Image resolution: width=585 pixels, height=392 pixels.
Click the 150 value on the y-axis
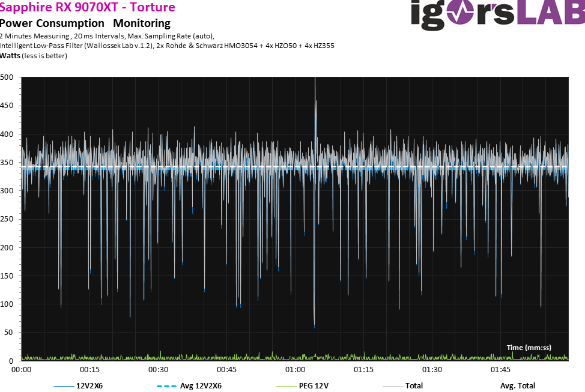(x=7, y=276)
